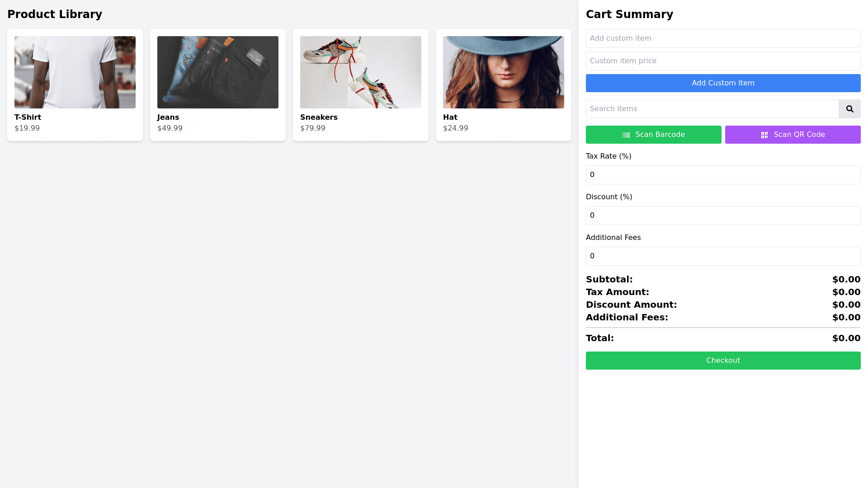The image size is (868, 488).
Task: Click the Tax Rate percentage field
Action: 723,175
